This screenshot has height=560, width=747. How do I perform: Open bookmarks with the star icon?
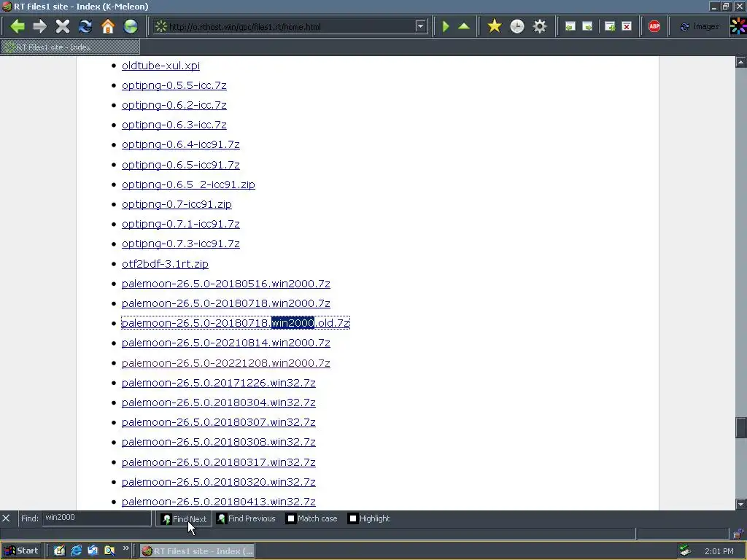coord(495,26)
